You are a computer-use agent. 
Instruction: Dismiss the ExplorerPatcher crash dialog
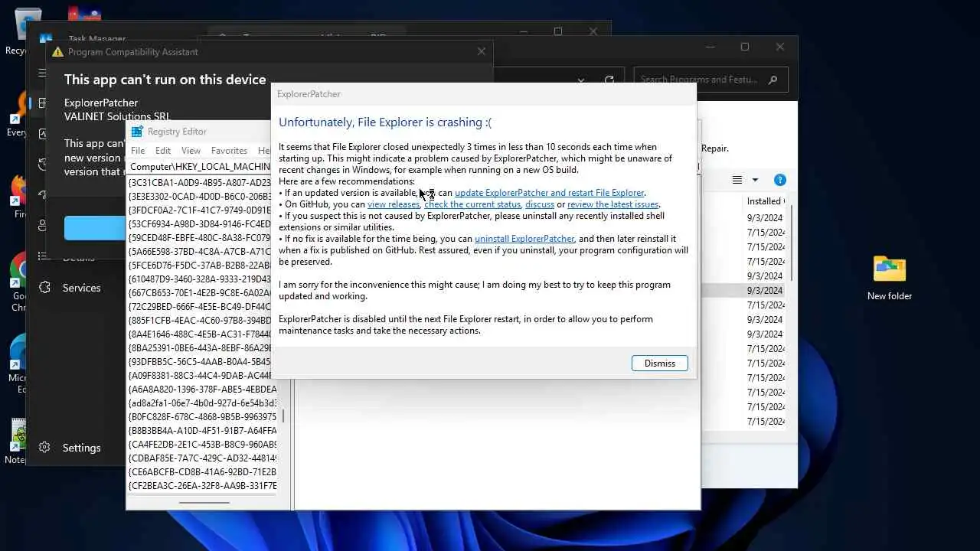[659, 364]
